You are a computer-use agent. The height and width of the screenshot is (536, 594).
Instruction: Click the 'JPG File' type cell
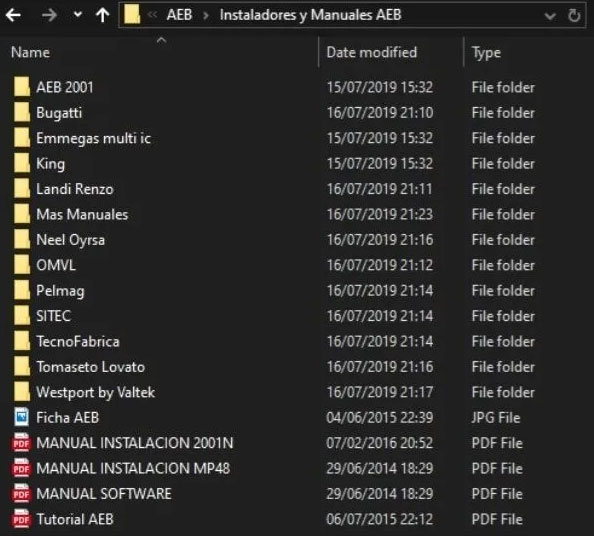click(496, 417)
